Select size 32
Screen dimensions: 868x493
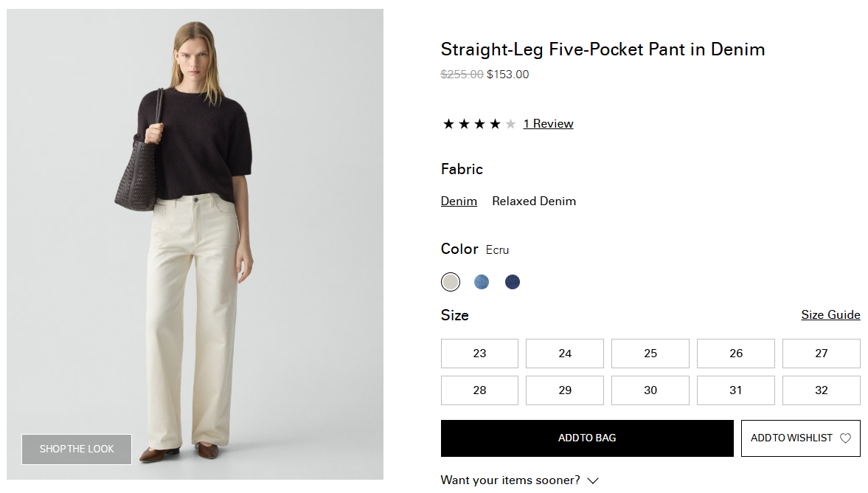pyautogui.click(x=821, y=390)
